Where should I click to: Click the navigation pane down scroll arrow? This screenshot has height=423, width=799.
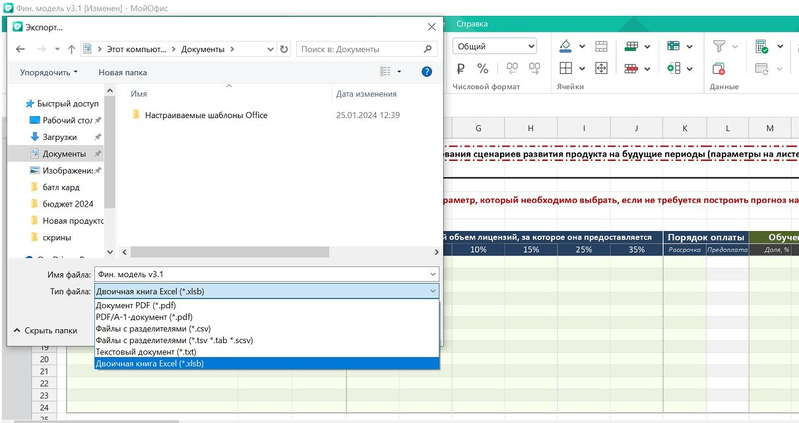point(110,252)
